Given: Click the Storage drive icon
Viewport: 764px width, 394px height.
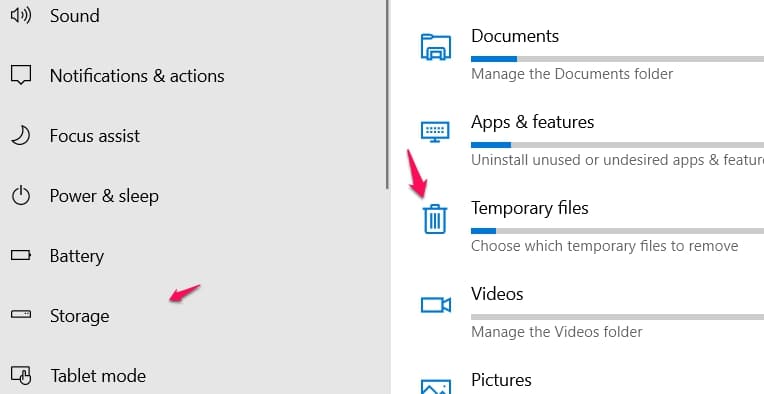Looking at the screenshot, I should coord(20,315).
